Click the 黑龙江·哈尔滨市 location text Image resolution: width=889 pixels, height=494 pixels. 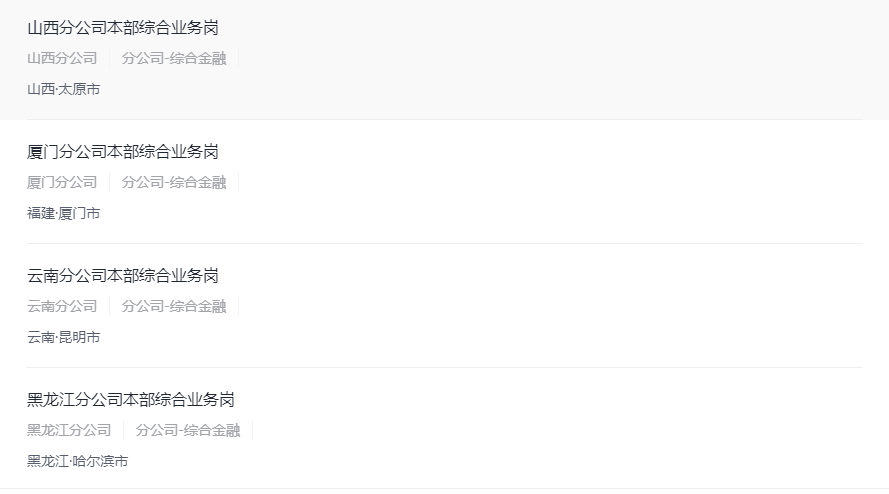[78, 461]
